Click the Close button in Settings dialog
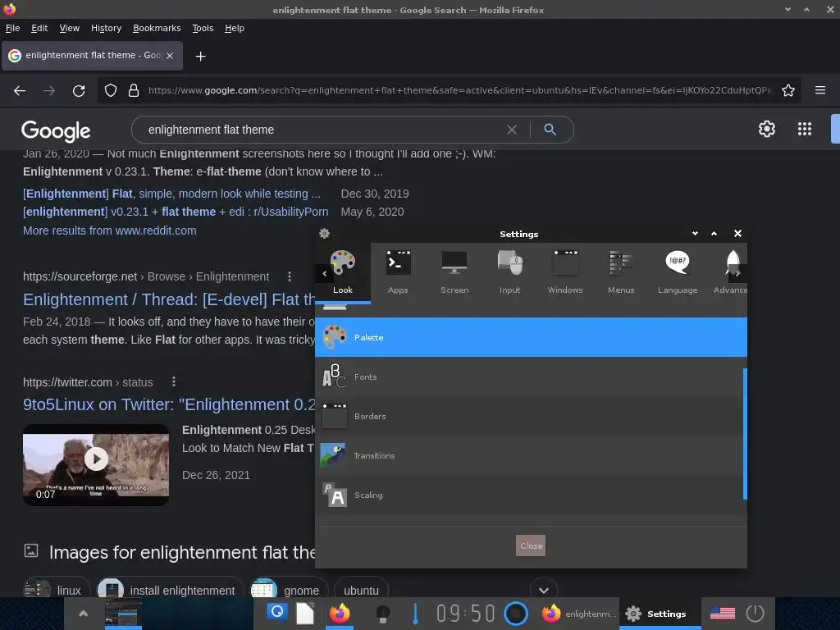Screen dimensions: 840x630 [x=531, y=546]
